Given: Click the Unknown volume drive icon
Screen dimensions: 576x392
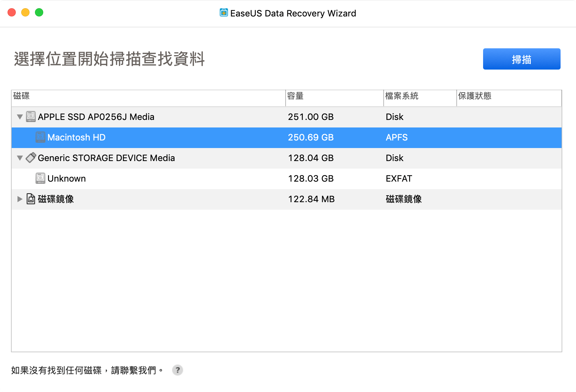Looking at the screenshot, I should tap(40, 179).
